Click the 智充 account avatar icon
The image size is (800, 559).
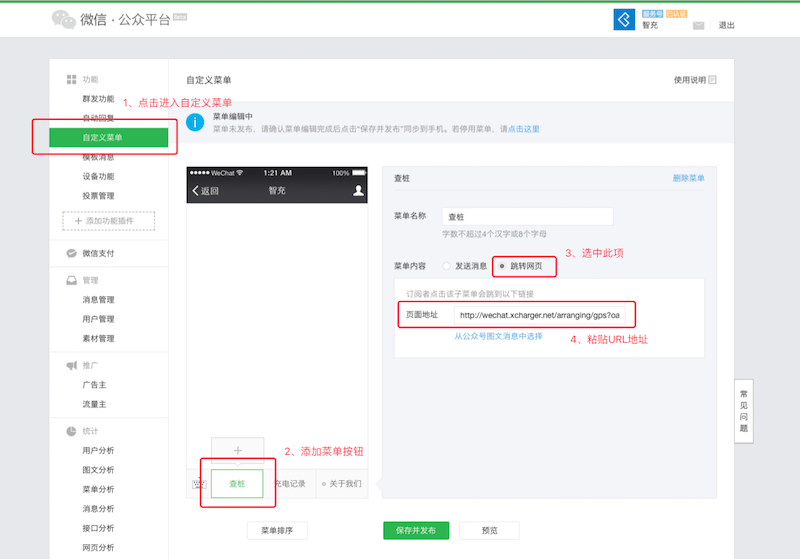(624, 19)
